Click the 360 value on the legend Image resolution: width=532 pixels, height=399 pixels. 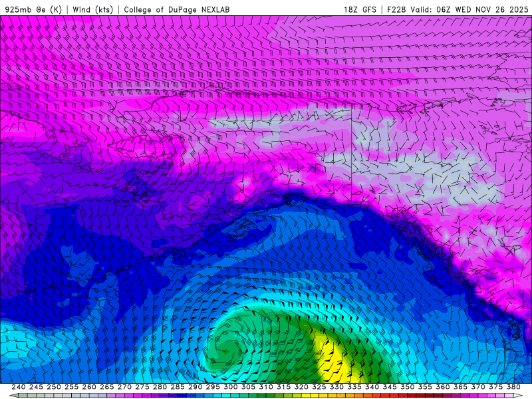443,387
